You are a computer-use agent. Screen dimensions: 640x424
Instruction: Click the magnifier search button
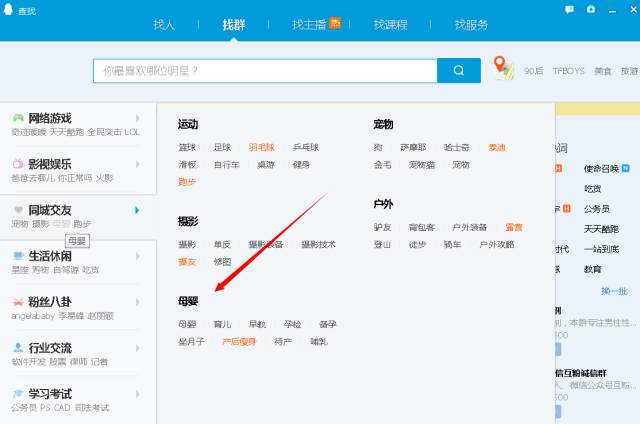(x=458, y=71)
